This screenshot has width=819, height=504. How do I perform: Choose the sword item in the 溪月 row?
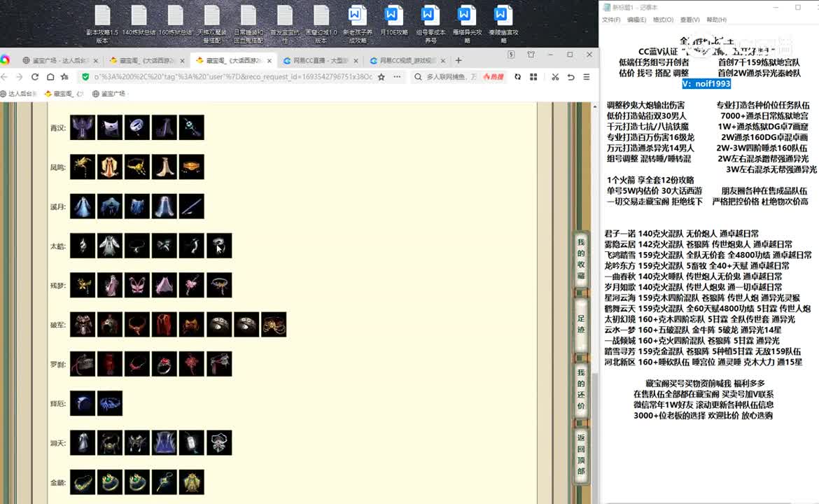coord(191,206)
